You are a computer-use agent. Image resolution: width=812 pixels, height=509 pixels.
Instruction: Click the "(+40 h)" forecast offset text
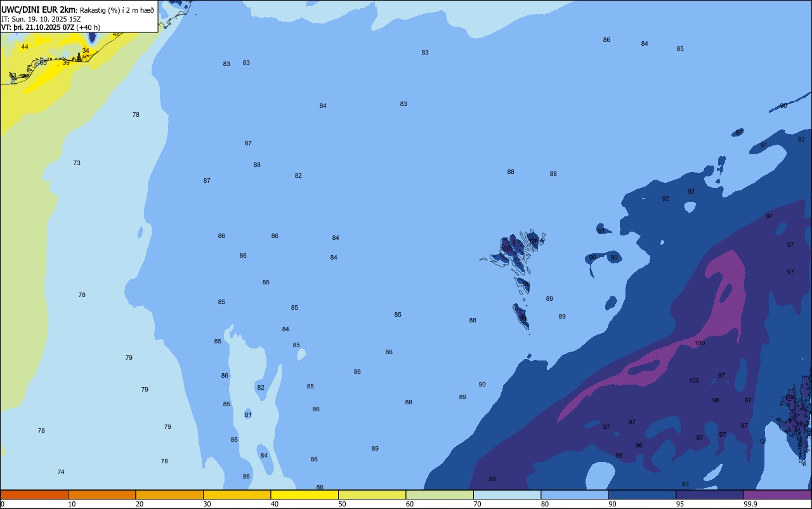[88, 27]
